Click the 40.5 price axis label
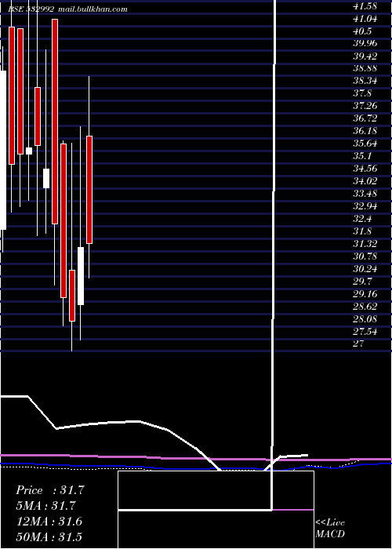This screenshot has height=549, width=392. pos(362,31)
